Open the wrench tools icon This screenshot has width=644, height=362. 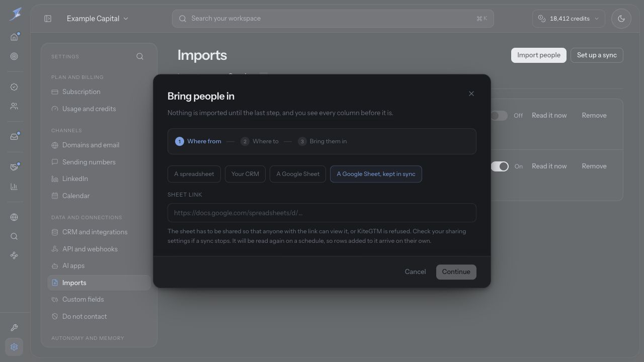coord(14,328)
